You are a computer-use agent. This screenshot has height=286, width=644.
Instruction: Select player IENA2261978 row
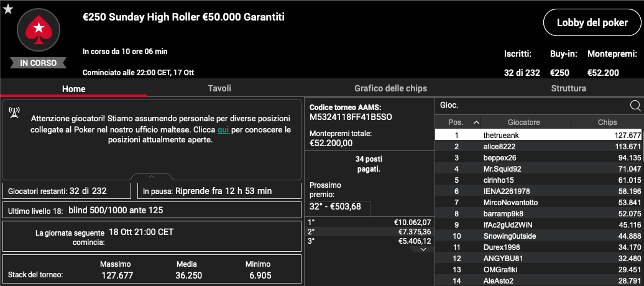tap(539, 191)
